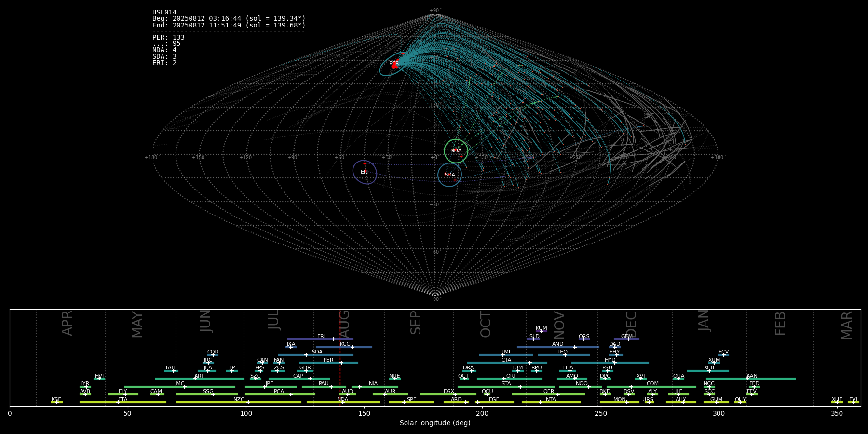Viewport: 868px width, 434px height.
Task: Click the -90° south pole label on map
Action: pos(435,299)
